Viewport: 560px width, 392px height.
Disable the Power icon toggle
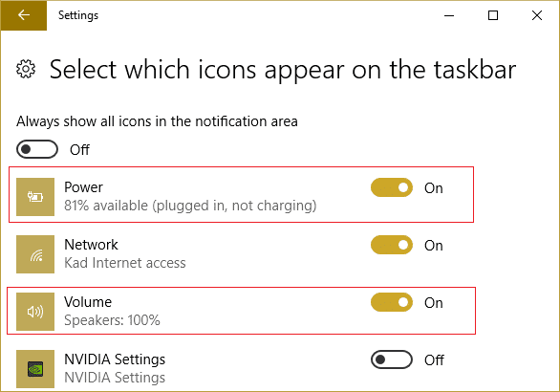coord(392,187)
